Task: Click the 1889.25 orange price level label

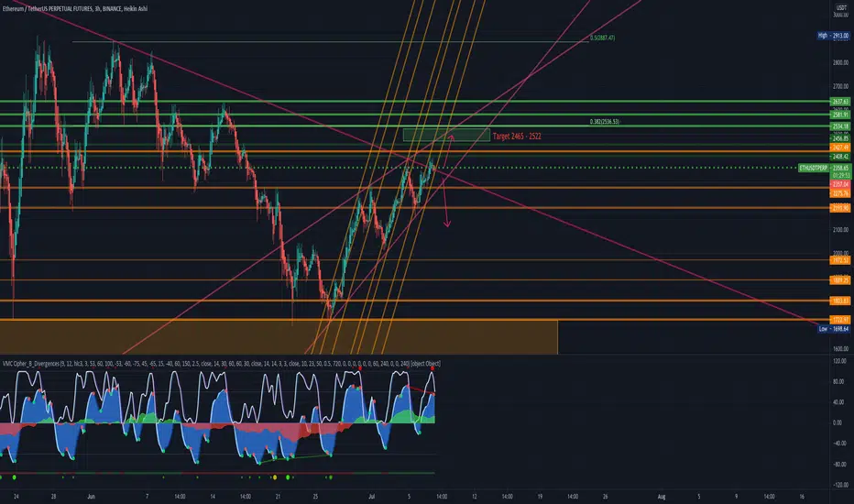Action: point(840,280)
